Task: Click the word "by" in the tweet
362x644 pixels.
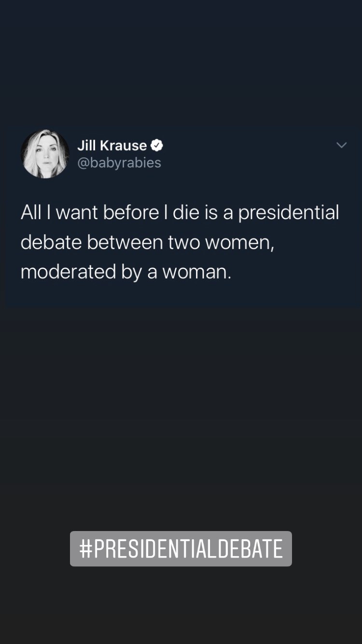Action: pyautogui.click(x=131, y=272)
